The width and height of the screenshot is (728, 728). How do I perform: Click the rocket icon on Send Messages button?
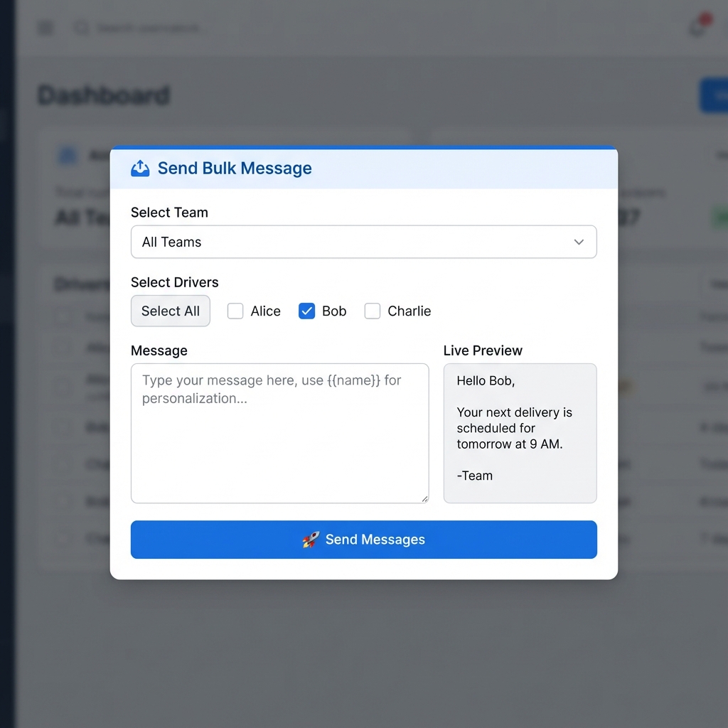[x=311, y=540]
